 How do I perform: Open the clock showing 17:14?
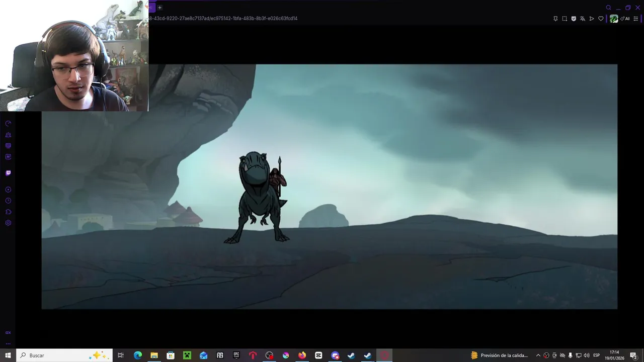(615, 355)
